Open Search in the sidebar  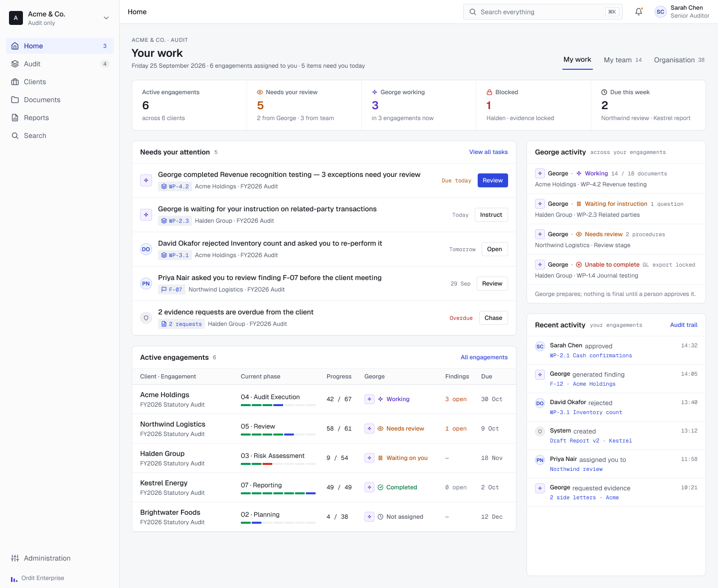pyautogui.click(x=60, y=136)
